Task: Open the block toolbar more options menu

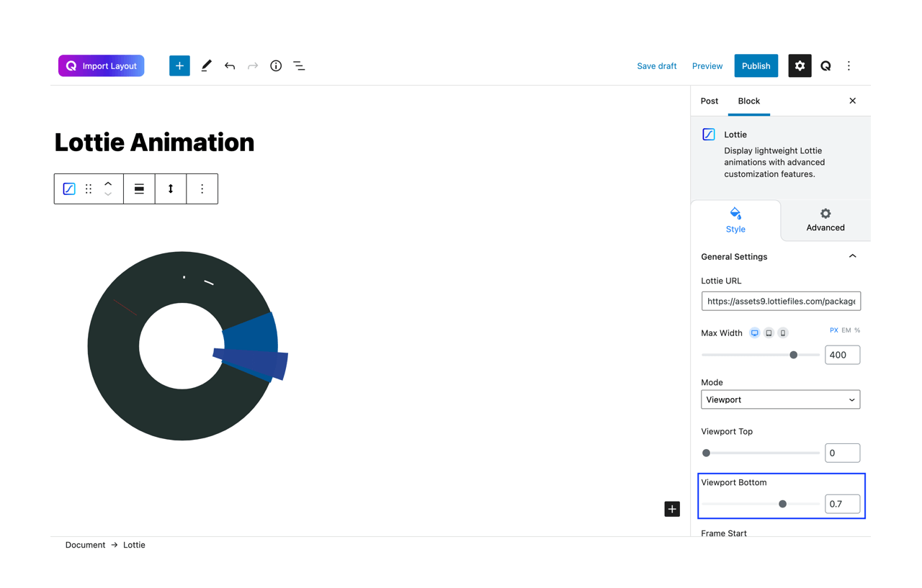Action: point(202,189)
